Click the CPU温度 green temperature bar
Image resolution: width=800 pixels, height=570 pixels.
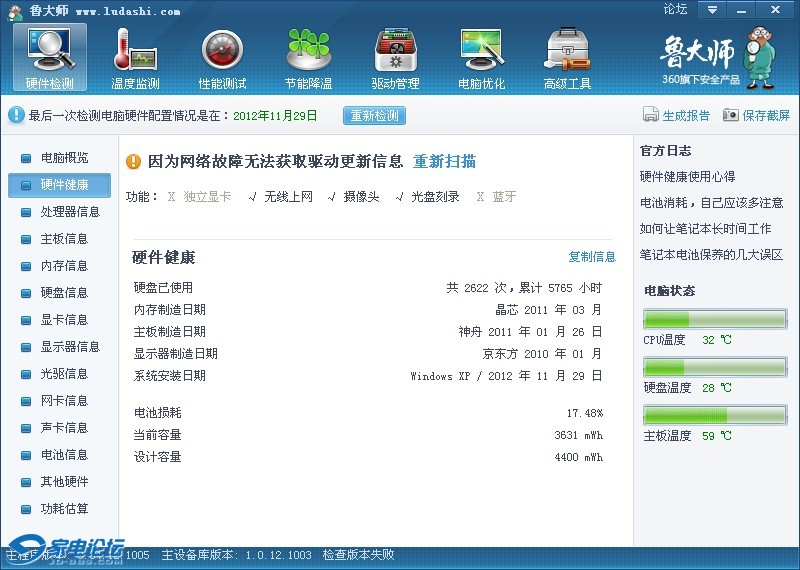[x=714, y=319]
